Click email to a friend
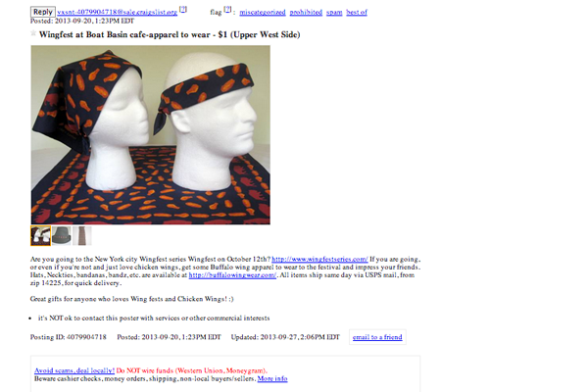 (x=377, y=337)
